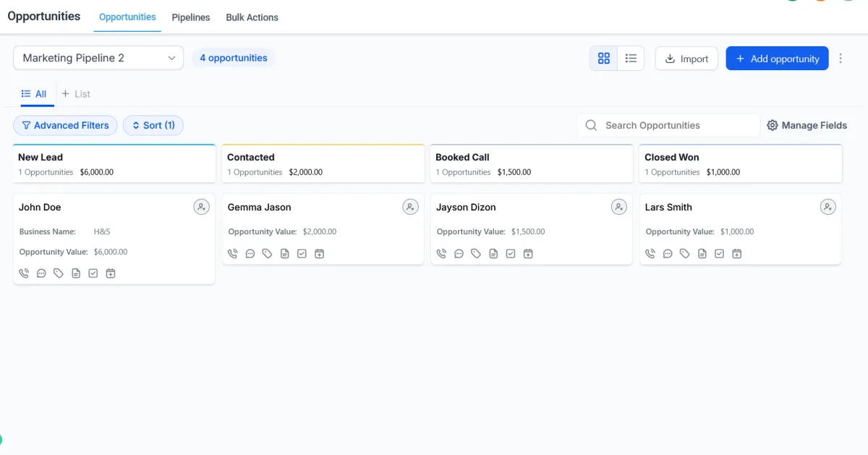
Task: Click tag icon on Lars Smith card
Action: coord(685,254)
